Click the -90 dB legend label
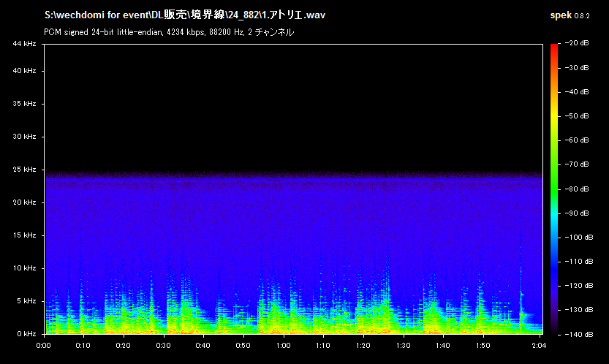The width and height of the screenshot is (609, 364). coord(577,213)
